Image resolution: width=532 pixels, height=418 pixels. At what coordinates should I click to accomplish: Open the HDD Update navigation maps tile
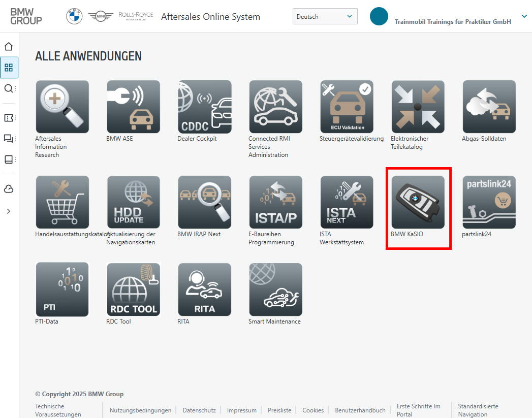point(133,203)
